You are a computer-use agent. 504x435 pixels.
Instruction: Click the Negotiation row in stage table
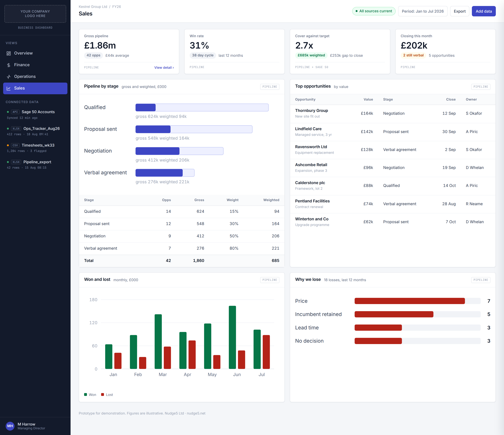[182, 236]
